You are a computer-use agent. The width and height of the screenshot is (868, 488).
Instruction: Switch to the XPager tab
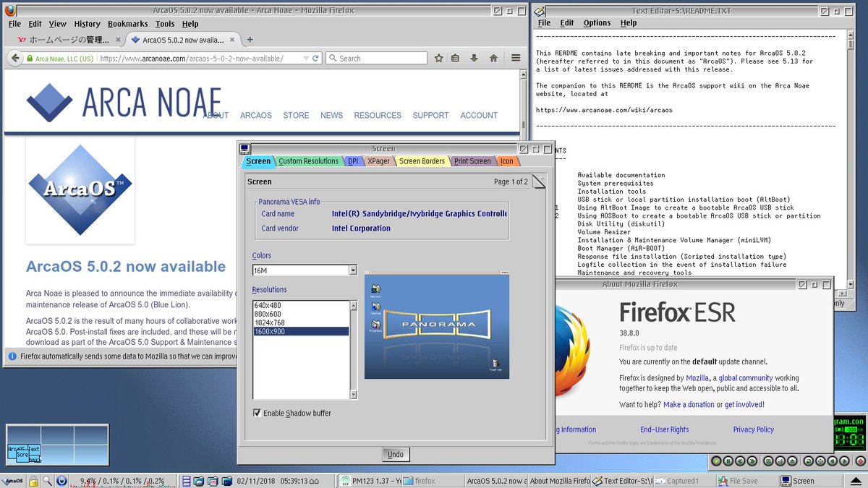coord(379,161)
